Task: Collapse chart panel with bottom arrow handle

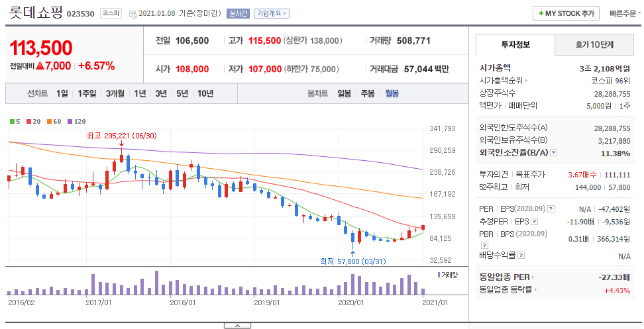Action: point(237,326)
